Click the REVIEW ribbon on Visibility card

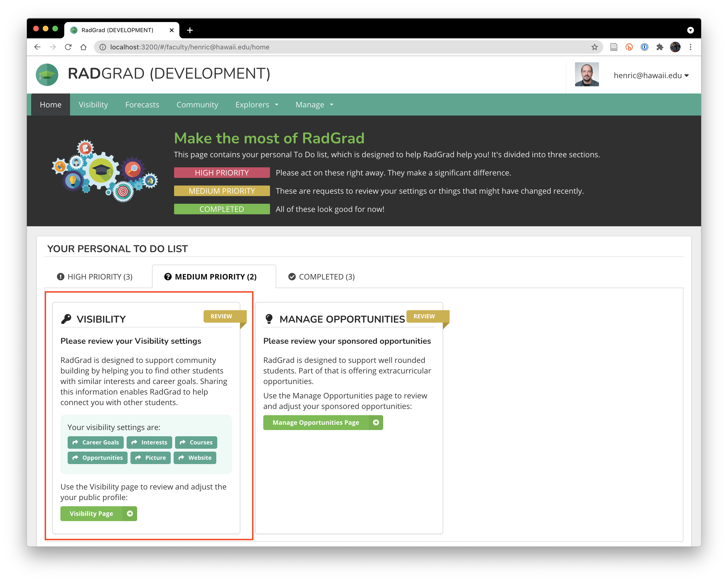pos(225,316)
